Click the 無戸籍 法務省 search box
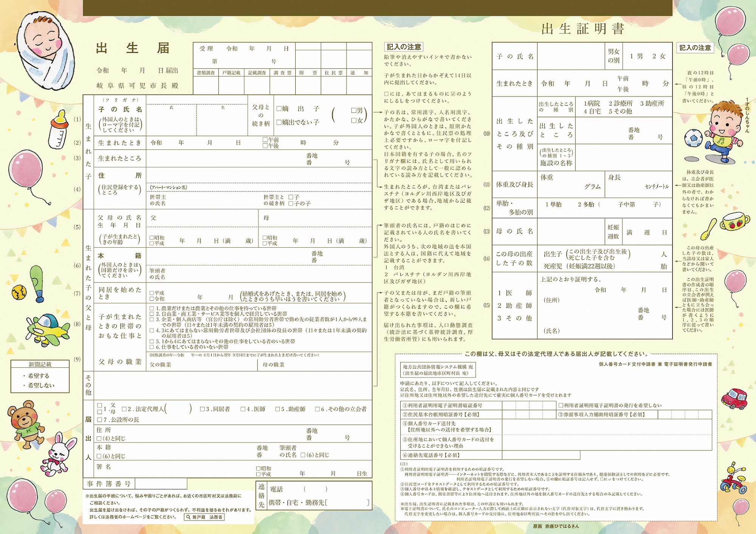The height and width of the screenshot is (534, 756). tap(204, 517)
